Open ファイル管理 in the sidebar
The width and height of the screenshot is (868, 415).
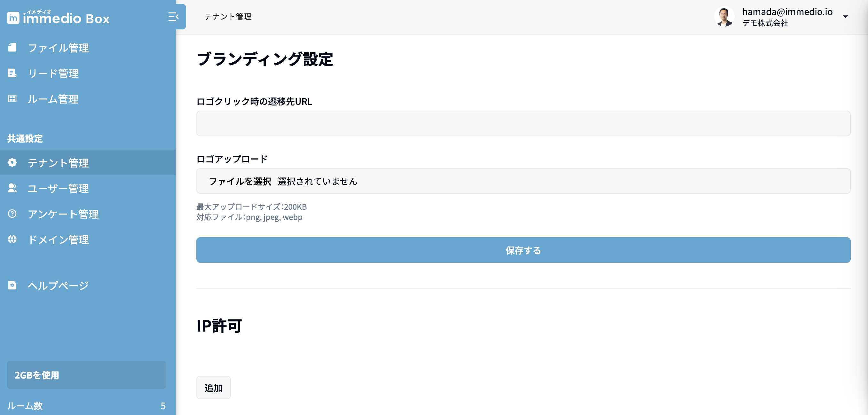[x=58, y=48]
